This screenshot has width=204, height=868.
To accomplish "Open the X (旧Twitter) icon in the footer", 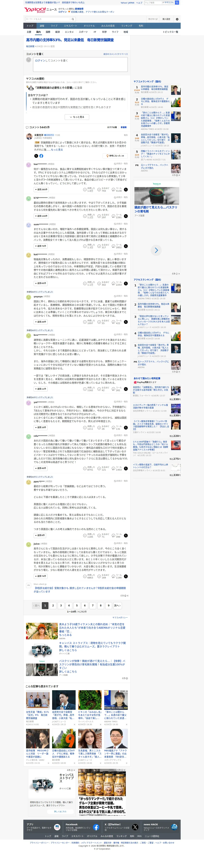I will [x=135, y=827].
